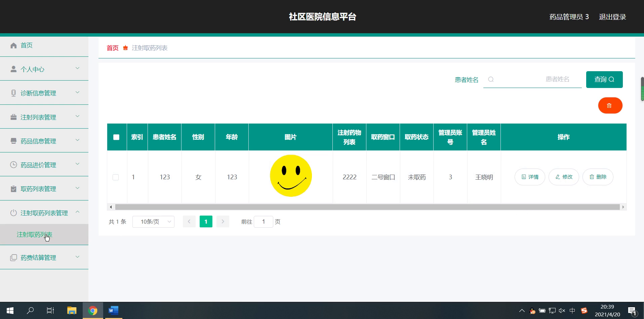The height and width of the screenshot is (319, 644).
Task: Check the checkbox for row 1
Action: pos(116,177)
